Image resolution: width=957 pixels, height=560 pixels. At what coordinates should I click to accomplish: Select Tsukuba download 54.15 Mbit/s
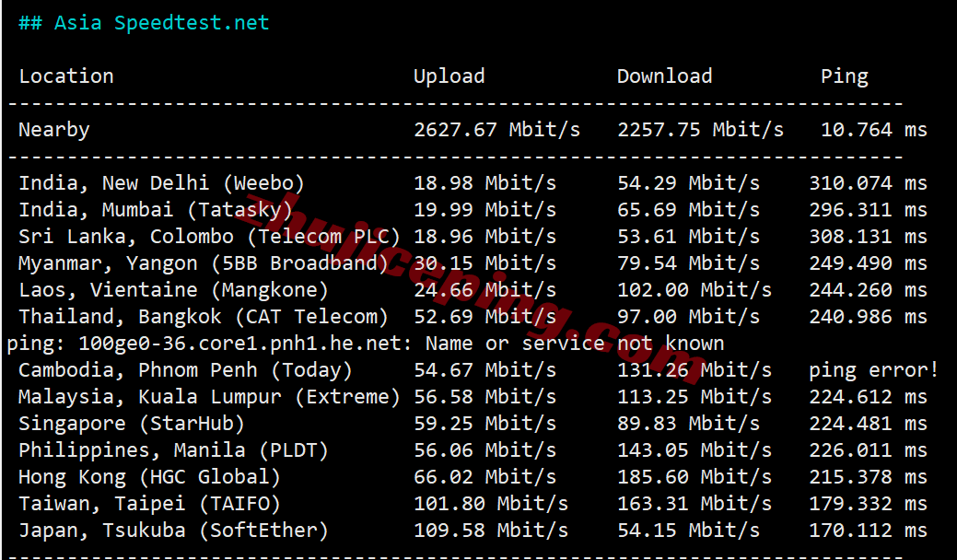(688, 531)
